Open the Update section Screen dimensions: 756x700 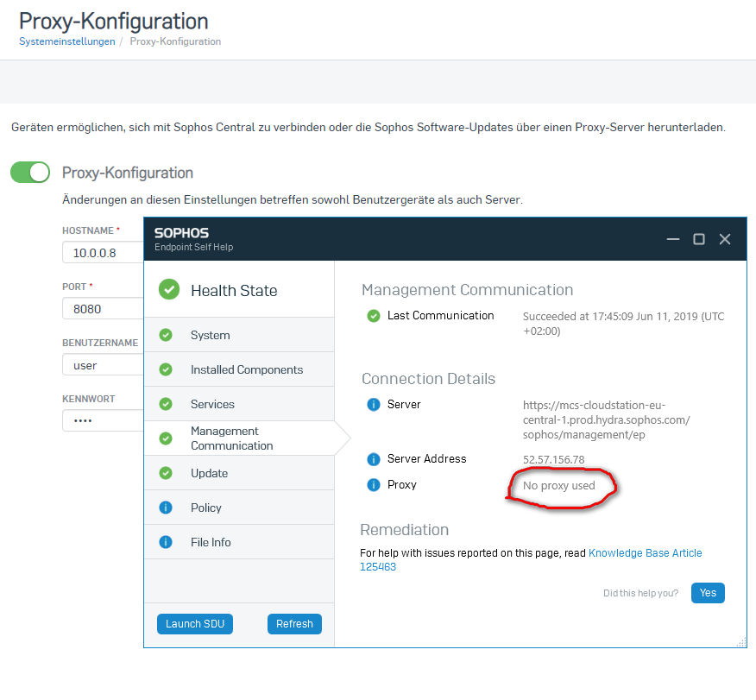point(239,473)
